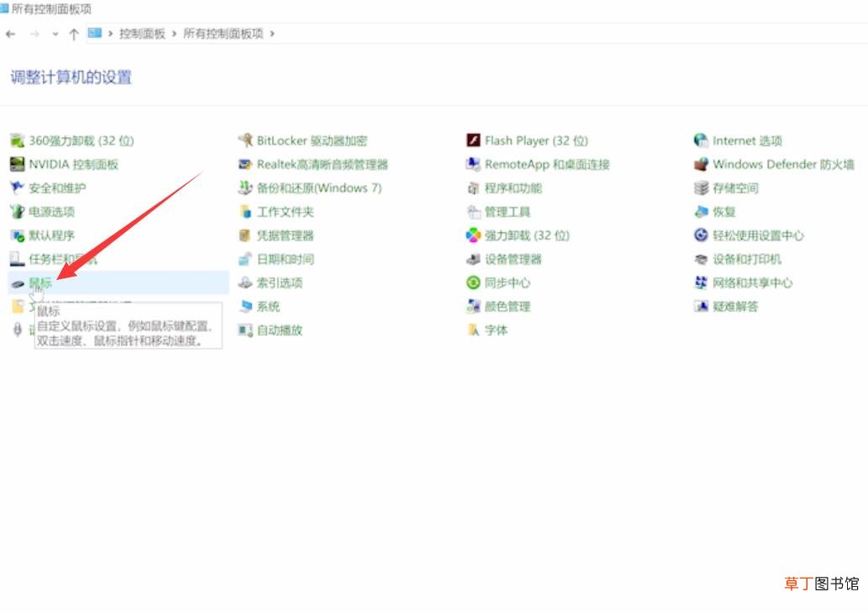
Task: Open the BitLocker 驱动器加密 icon
Action: coord(245,140)
